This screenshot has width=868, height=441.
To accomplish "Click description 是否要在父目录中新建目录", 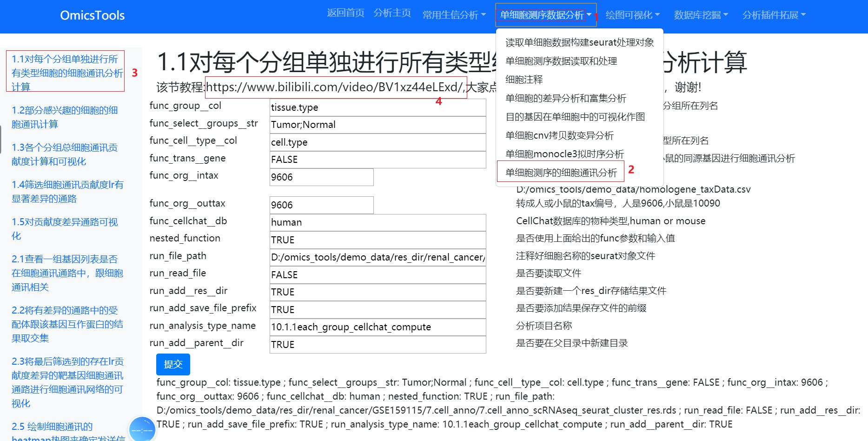I will 572,343.
